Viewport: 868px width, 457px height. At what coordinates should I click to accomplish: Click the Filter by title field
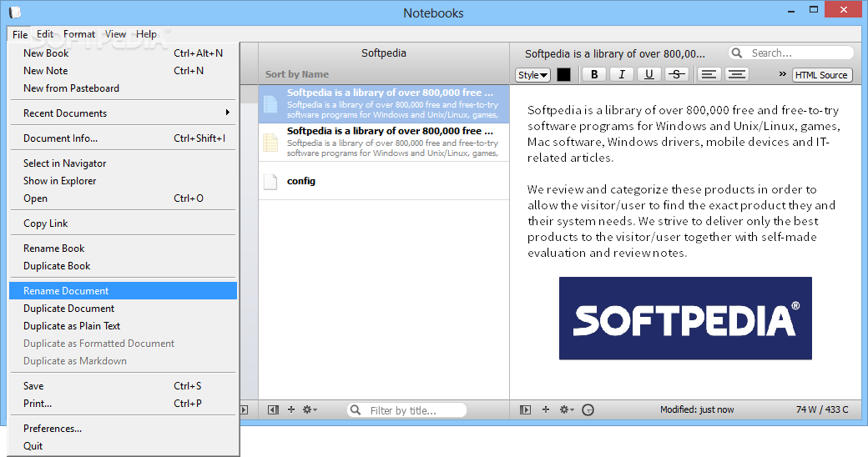coord(407,410)
